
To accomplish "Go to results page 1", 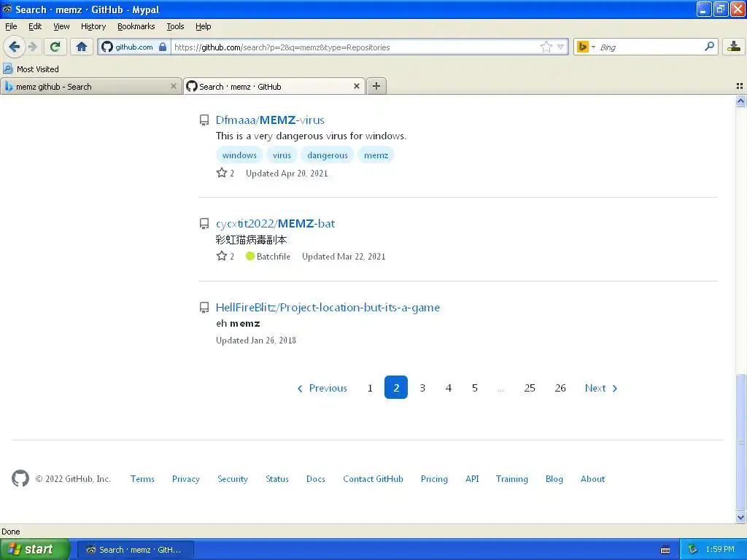I will pyautogui.click(x=370, y=388).
